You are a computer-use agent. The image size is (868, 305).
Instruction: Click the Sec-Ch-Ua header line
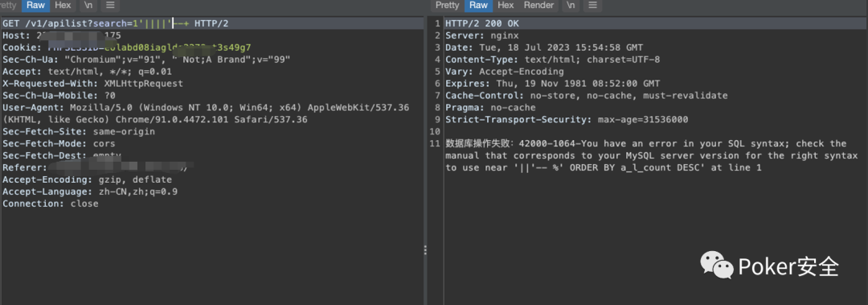click(147, 60)
